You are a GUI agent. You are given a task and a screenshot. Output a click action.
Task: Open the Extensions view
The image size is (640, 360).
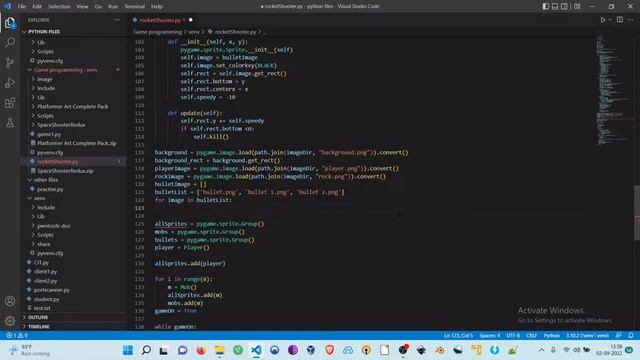coord(10,102)
